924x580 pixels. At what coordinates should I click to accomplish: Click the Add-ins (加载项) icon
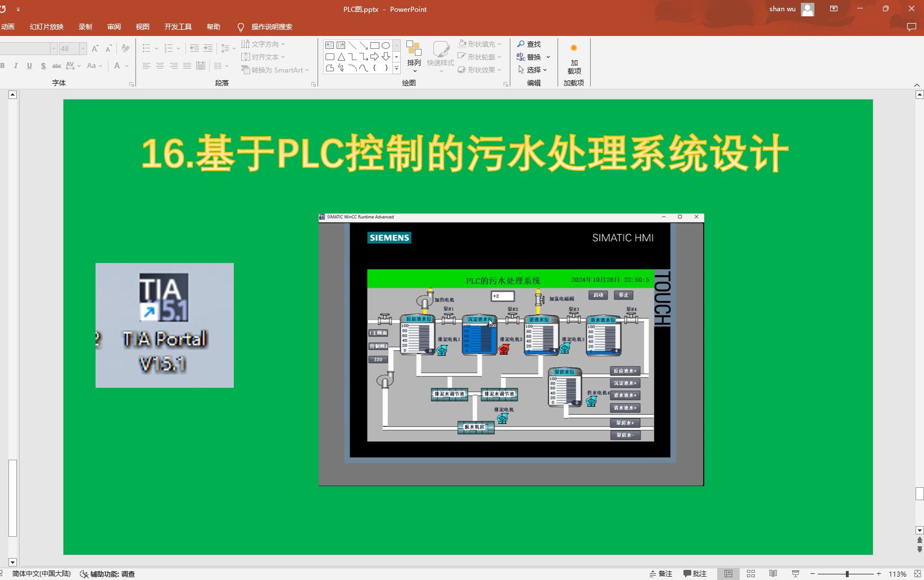click(x=574, y=58)
